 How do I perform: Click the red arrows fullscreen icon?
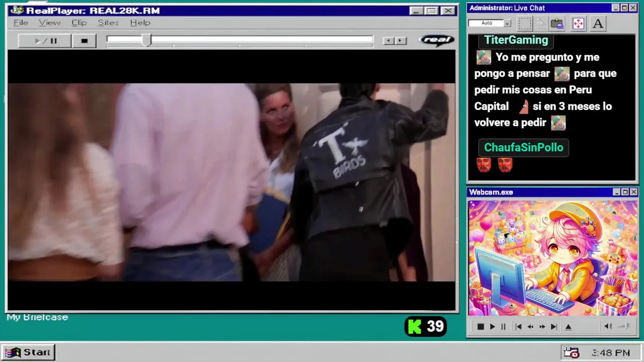click(x=578, y=24)
